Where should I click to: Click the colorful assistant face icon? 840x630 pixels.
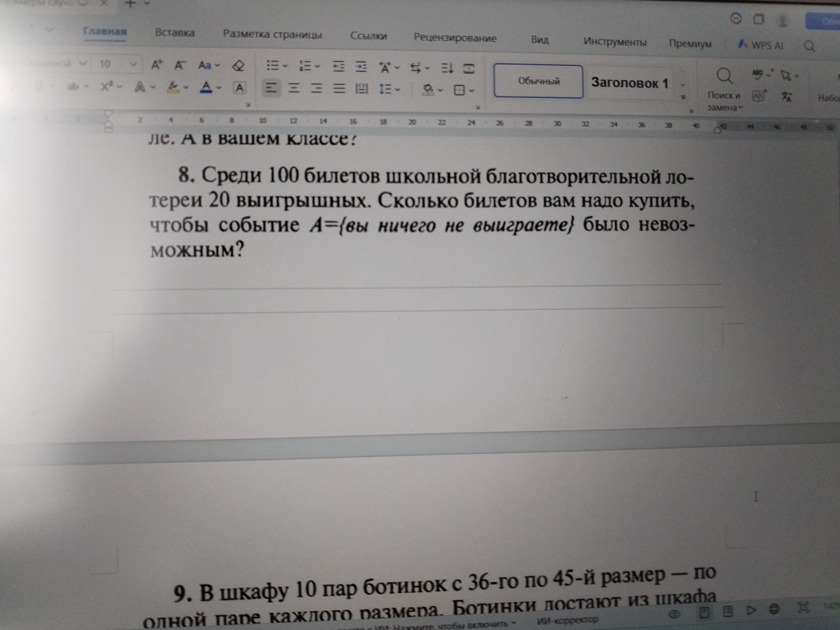tap(736, 19)
